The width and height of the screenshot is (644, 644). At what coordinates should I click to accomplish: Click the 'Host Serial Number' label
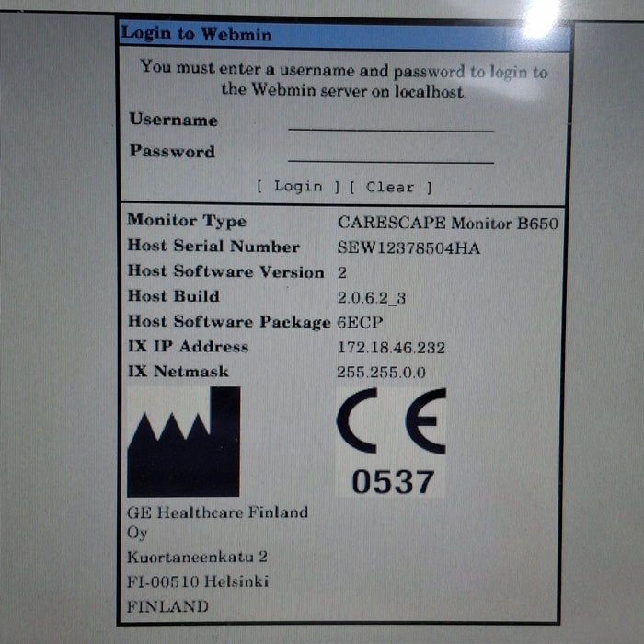[x=213, y=246]
